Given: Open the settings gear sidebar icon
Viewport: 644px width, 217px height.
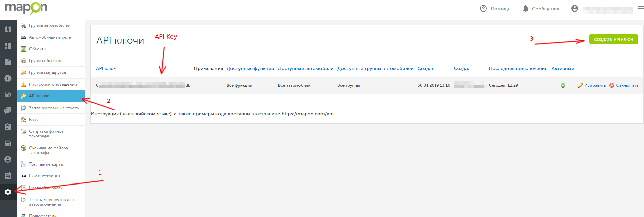Looking at the screenshot, I should (x=8, y=192).
